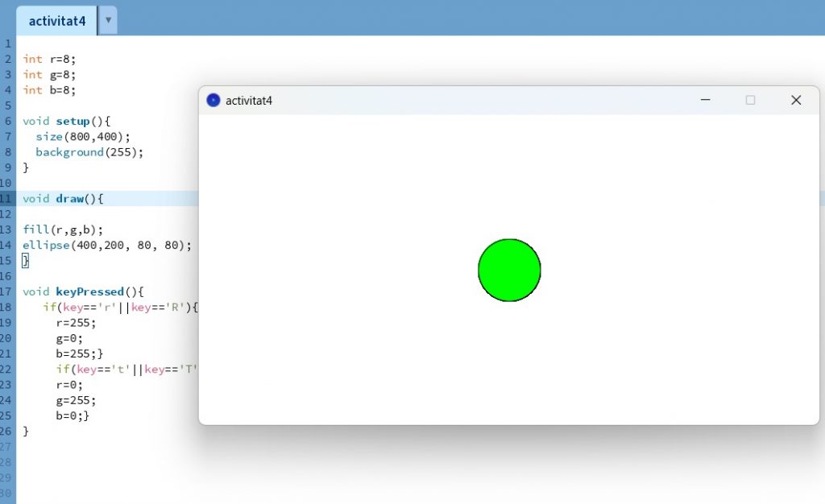The image size is (825, 504).
Task: Click the ellipse(400,200, 80, 80); line
Action: point(106,245)
